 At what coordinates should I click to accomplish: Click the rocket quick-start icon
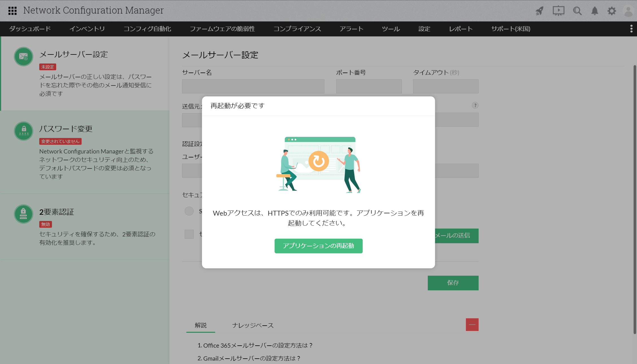pyautogui.click(x=539, y=11)
